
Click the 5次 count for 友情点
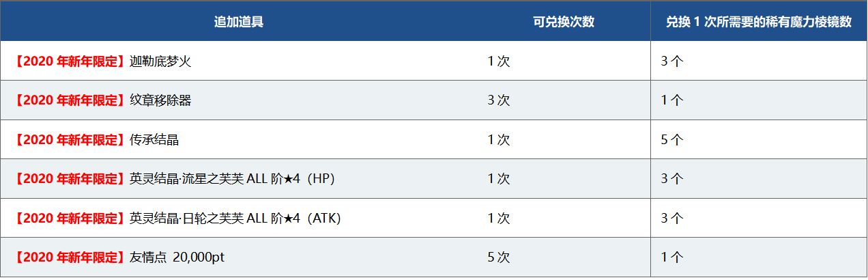pos(499,257)
